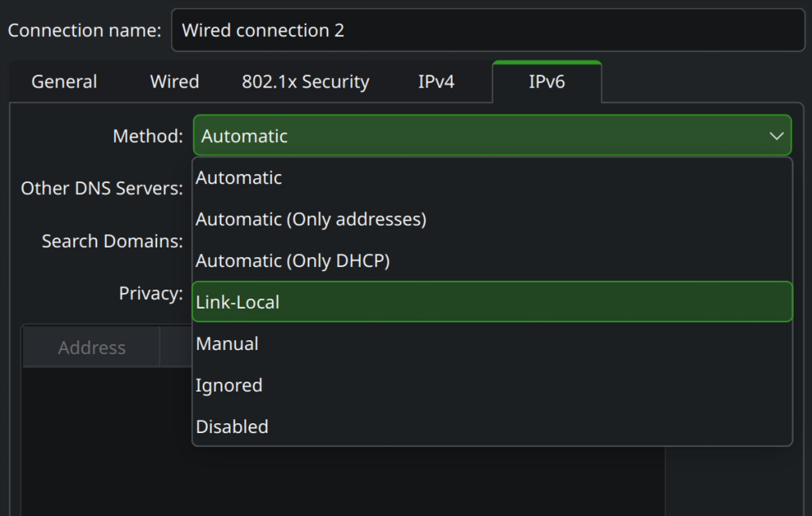Click the Privacy label

[x=151, y=294]
